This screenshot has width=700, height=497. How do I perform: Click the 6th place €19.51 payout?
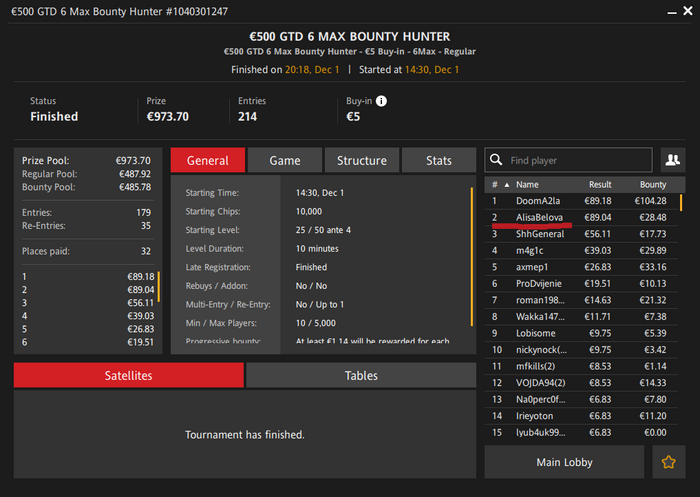(88, 342)
